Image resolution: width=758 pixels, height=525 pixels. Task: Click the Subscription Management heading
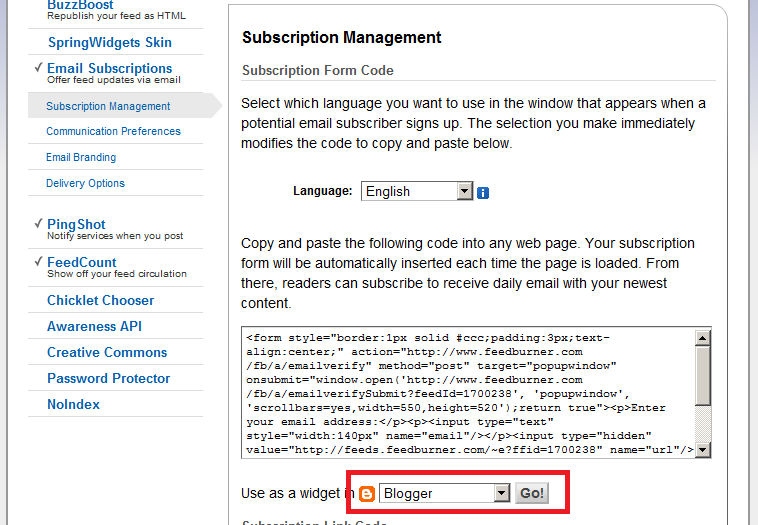click(341, 37)
